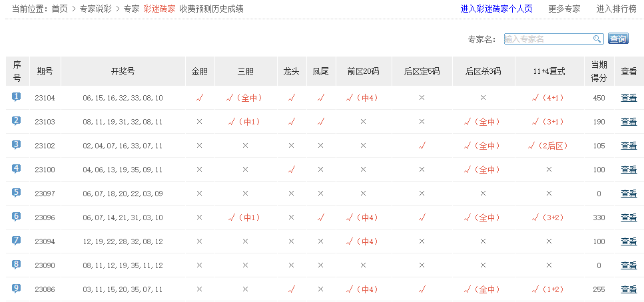The image size is (644, 302).
Task: Click the magnifier icon in expert search box
Action: click(597, 39)
